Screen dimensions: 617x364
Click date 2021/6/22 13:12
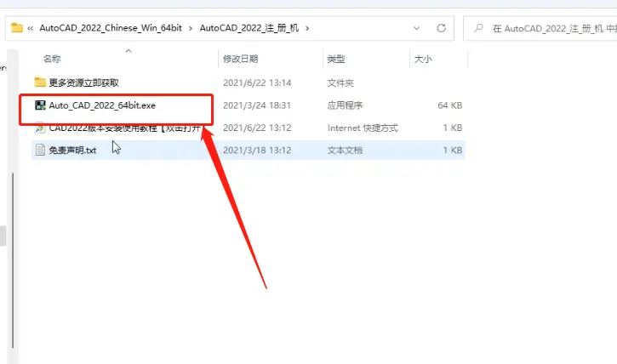pyautogui.click(x=257, y=128)
